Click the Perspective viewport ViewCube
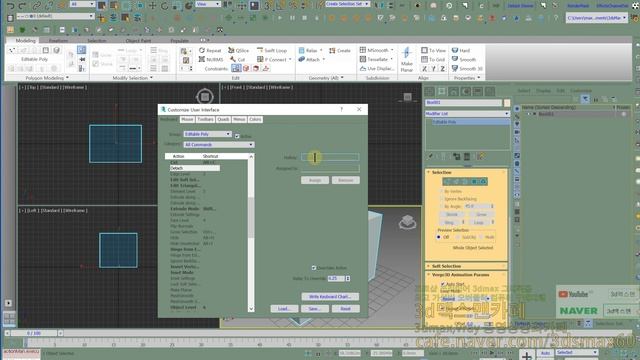This screenshot has width=640, height=360. (407, 222)
